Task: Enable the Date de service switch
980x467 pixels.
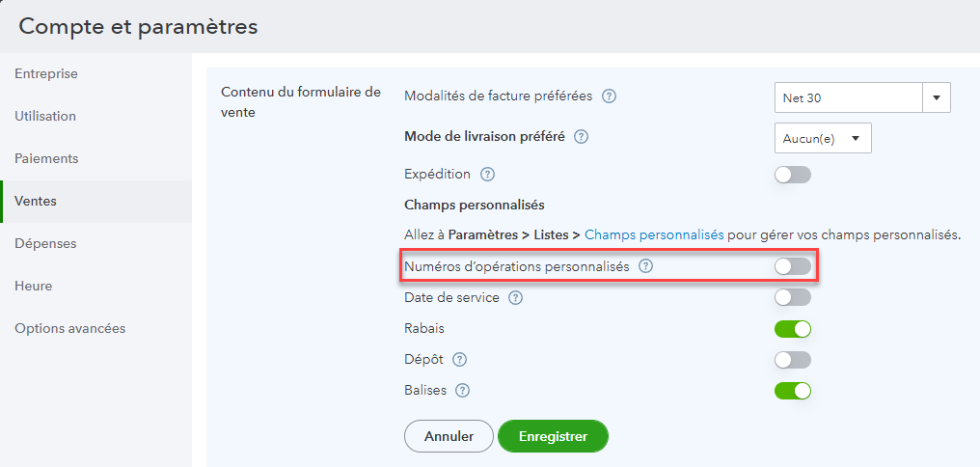Action: point(792,297)
